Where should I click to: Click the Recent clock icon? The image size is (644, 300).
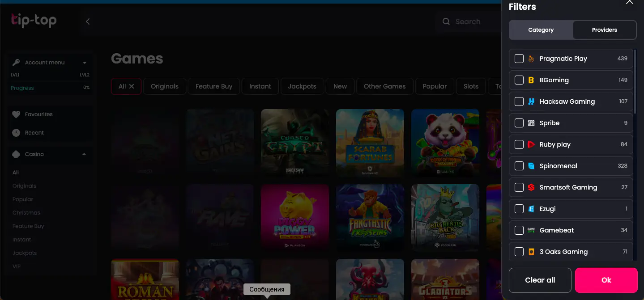16,133
